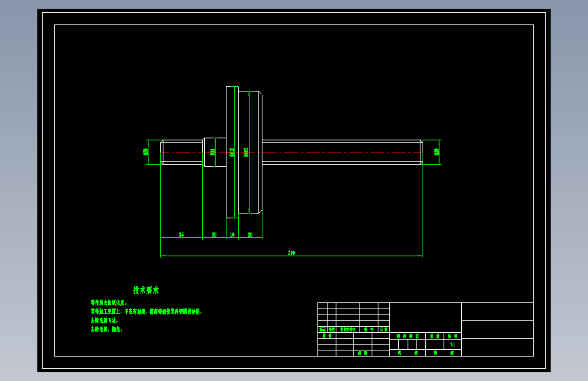This screenshot has height=381, width=588.
Task: Click the 更改文件名 title block cell
Action: 348,329
